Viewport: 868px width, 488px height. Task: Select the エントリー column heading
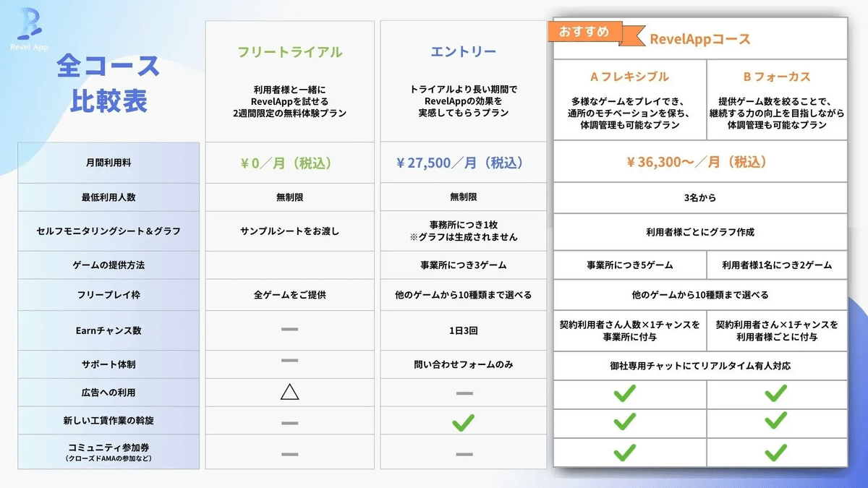point(463,52)
